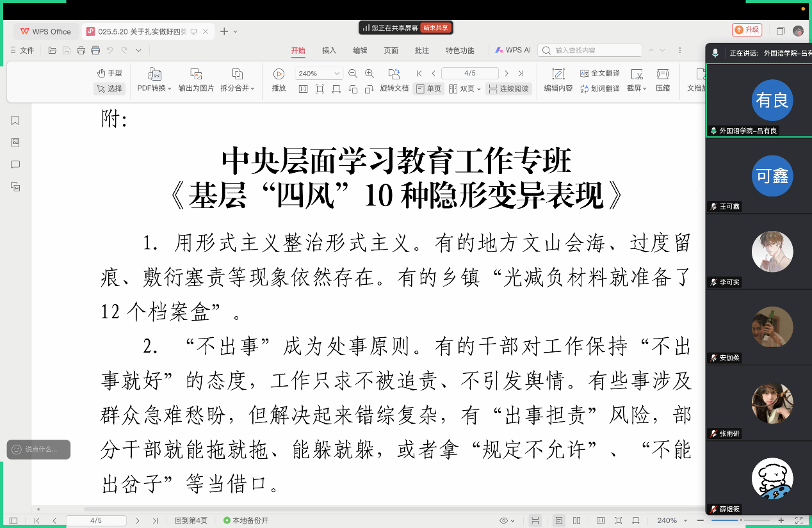This screenshot has width=812, height=528.
Task: Click 输出为图片 tool
Action: click(x=196, y=81)
